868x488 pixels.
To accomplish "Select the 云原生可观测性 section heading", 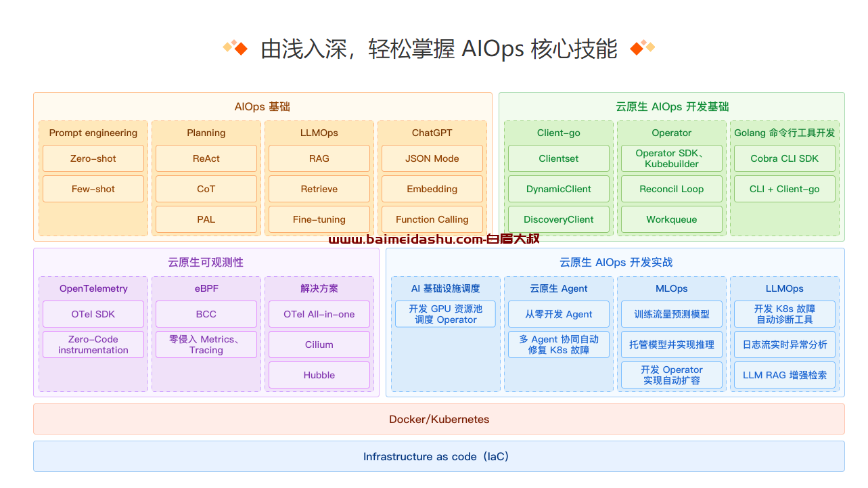I will coord(206,263).
